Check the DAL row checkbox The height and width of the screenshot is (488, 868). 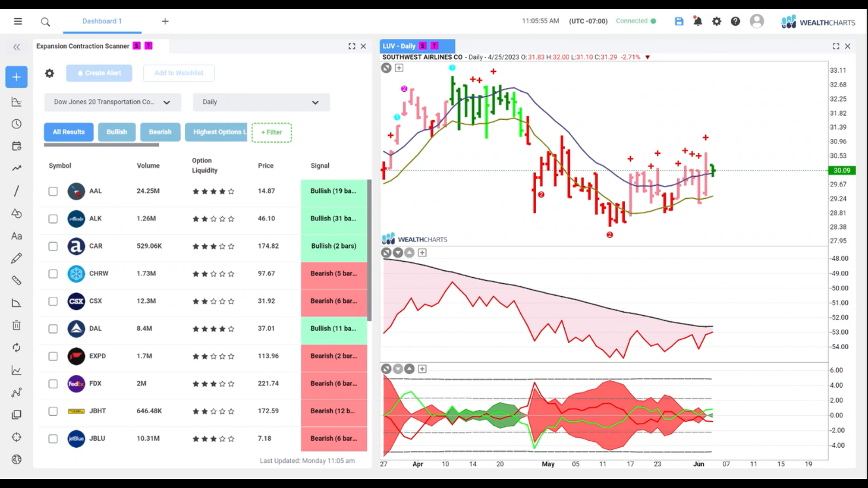click(x=53, y=329)
